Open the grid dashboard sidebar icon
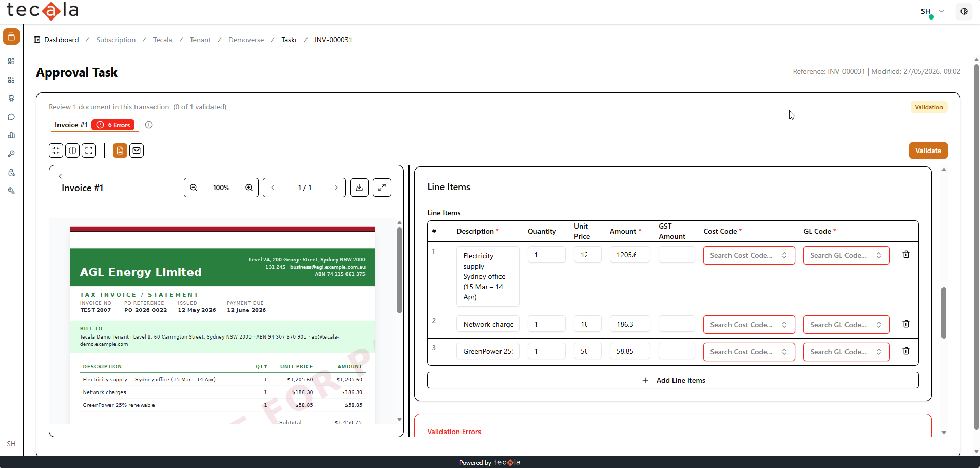The image size is (980, 468). [x=11, y=61]
